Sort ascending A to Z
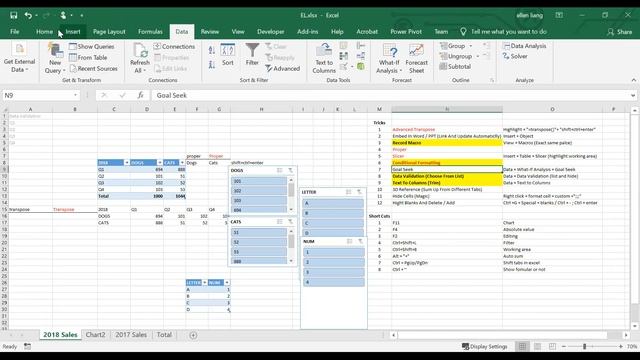The image size is (640, 360). coord(211,50)
